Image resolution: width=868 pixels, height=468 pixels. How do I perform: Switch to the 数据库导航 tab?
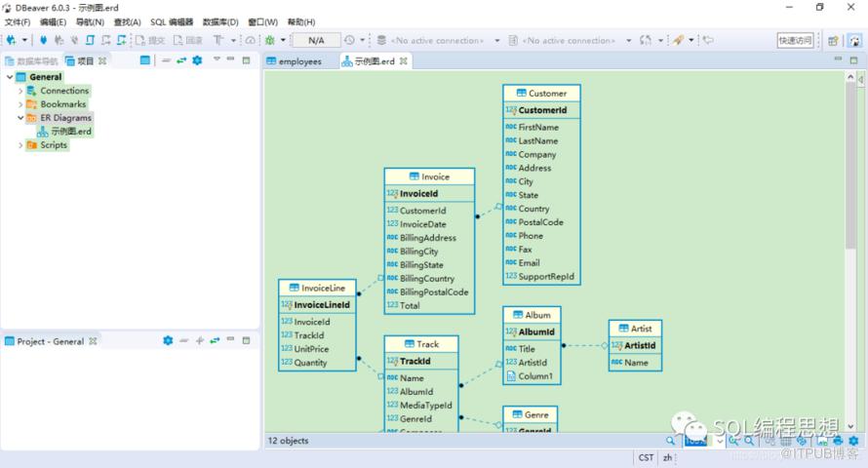31,60
